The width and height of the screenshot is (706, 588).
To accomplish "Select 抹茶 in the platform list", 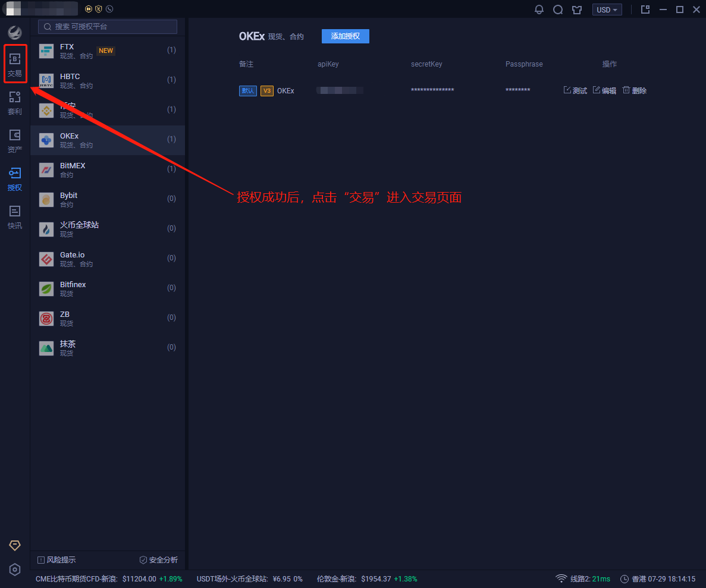I will click(108, 348).
